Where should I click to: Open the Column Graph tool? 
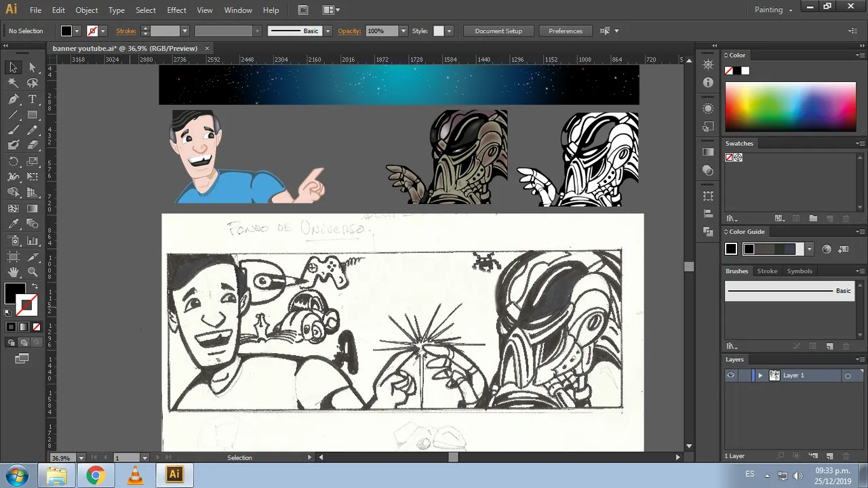coord(33,240)
